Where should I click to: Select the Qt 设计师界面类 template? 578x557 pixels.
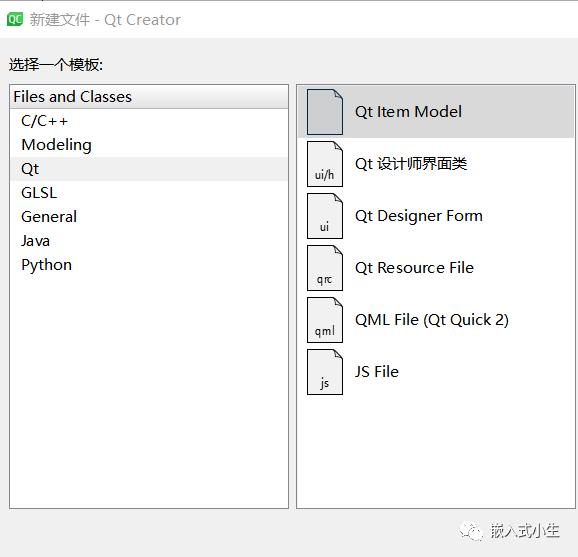pos(436,164)
